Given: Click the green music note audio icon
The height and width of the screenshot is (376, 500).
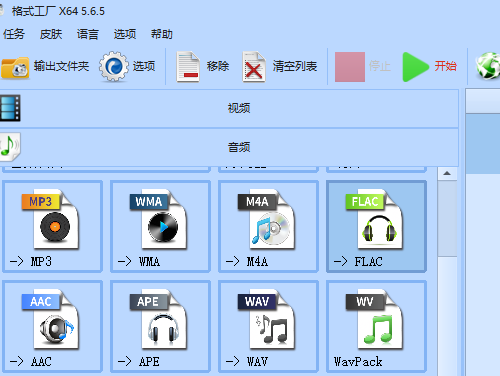Looking at the screenshot, I should [10, 147].
